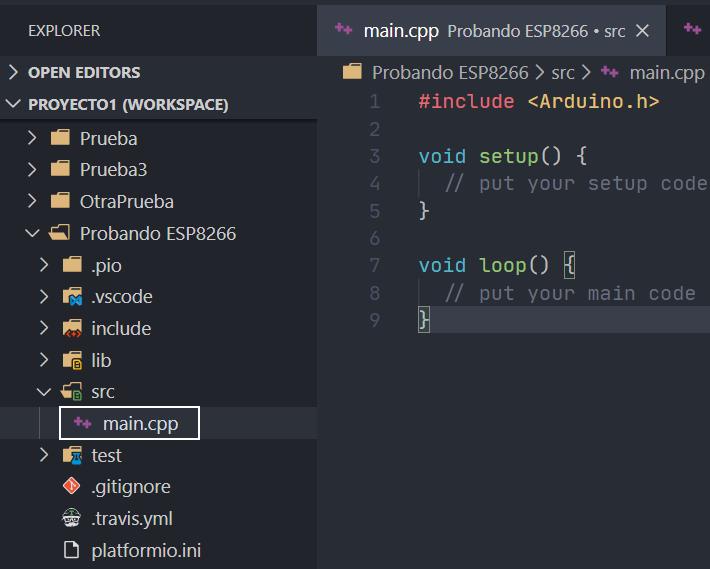The image size is (710, 569).
Task: Click the src folder icon
Action: coord(72,392)
